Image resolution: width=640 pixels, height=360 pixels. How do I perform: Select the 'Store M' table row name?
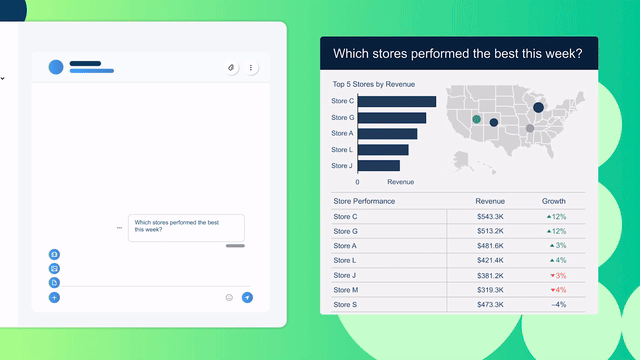(x=346, y=290)
